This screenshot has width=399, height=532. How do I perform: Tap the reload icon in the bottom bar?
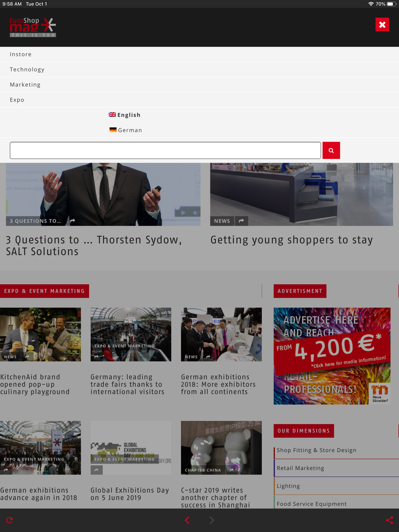point(10,520)
